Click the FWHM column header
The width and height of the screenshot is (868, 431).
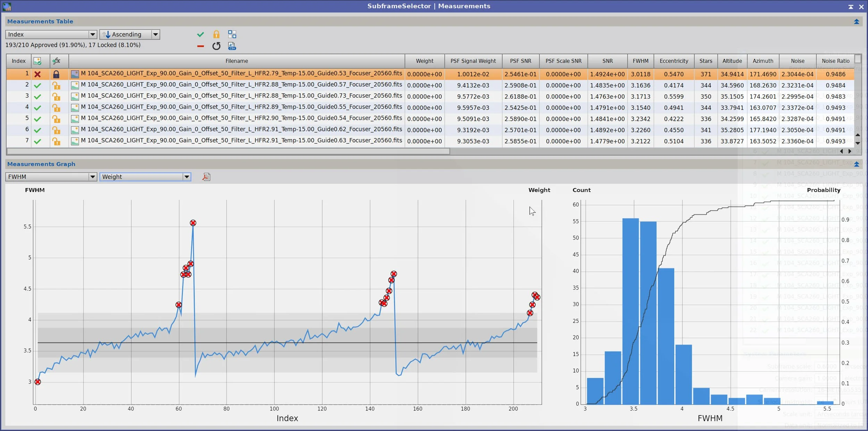point(640,61)
